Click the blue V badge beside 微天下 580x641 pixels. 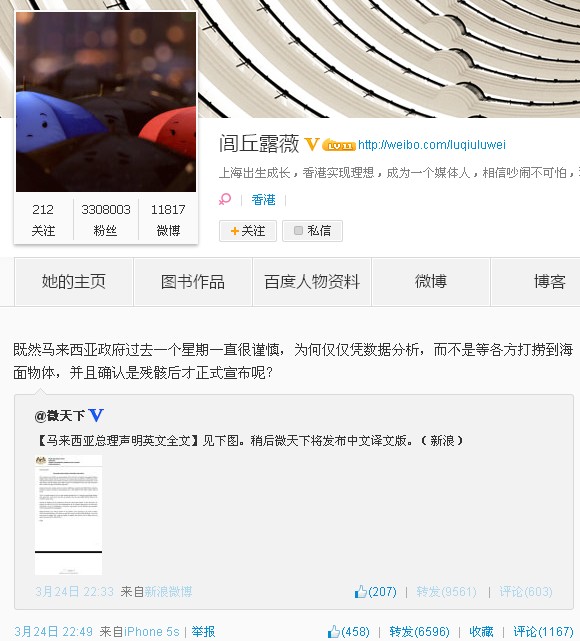[96, 415]
